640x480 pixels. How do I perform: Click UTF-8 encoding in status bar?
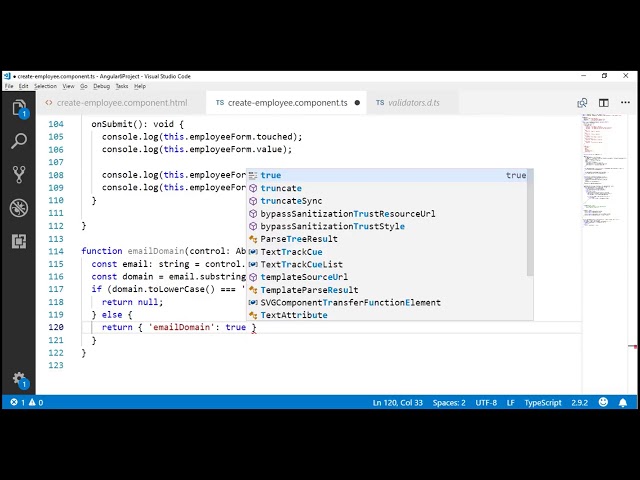[x=486, y=403]
